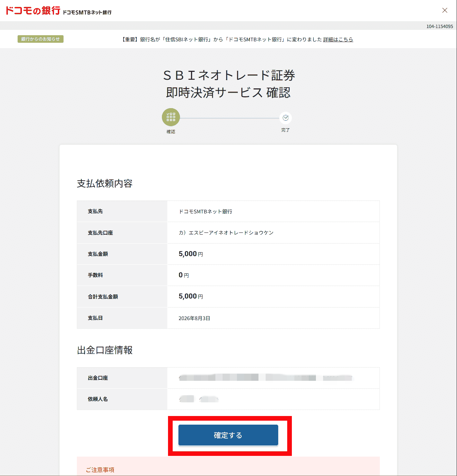Screen dimensions: 457x476
Task: Click the 手数料 row label
Action: [x=95, y=275]
